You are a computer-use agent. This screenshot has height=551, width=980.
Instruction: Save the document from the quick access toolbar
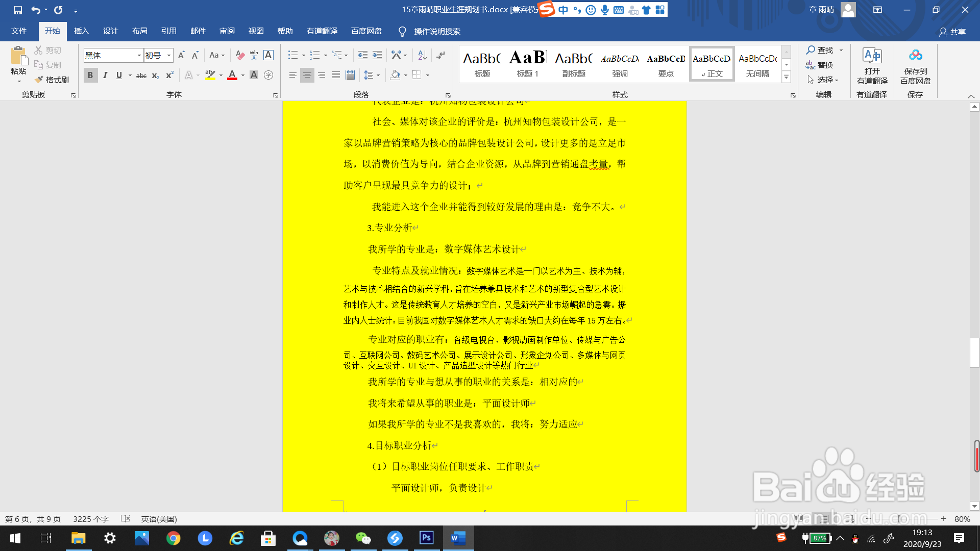(x=18, y=10)
